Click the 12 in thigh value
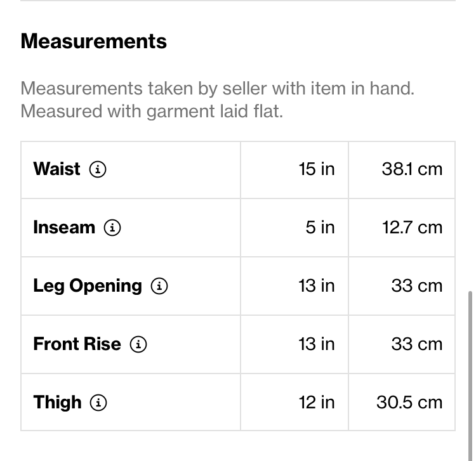The image size is (476, 461). pyautogui.click(x=317, y=403)
